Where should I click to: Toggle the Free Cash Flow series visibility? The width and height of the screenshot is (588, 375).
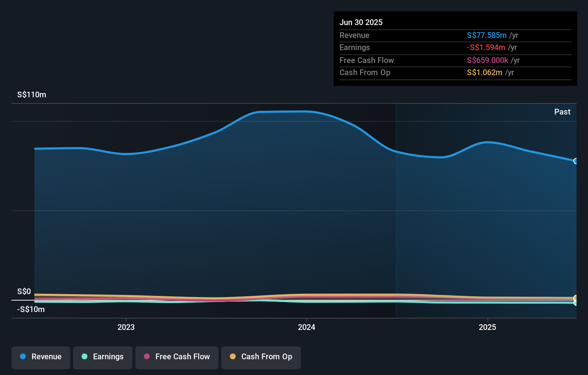pos(177,357)
